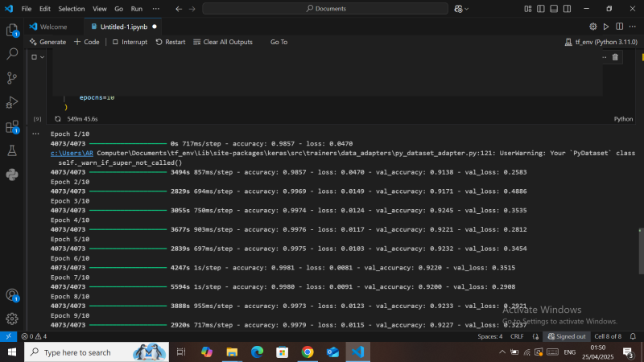The width and height of the screenshot is (644, 362).
Task: Open notebook settings gear in editor title
Action: tap(593, 27)
